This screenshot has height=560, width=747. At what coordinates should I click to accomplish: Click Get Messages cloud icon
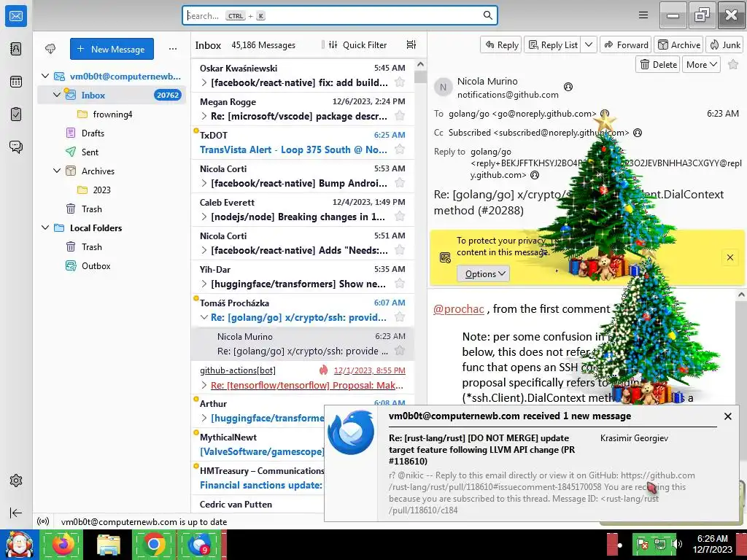50,49
